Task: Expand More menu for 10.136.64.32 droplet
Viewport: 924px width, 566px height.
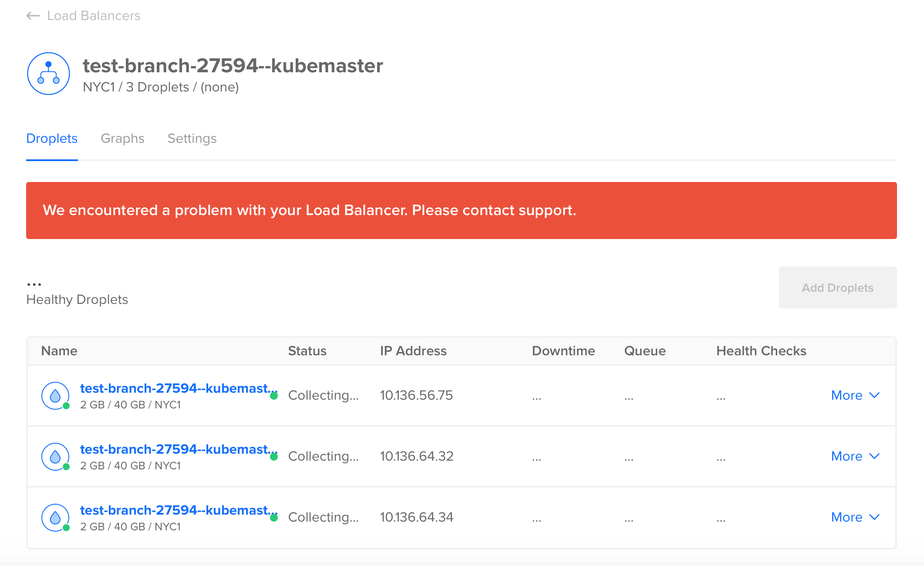Action: 855,456
